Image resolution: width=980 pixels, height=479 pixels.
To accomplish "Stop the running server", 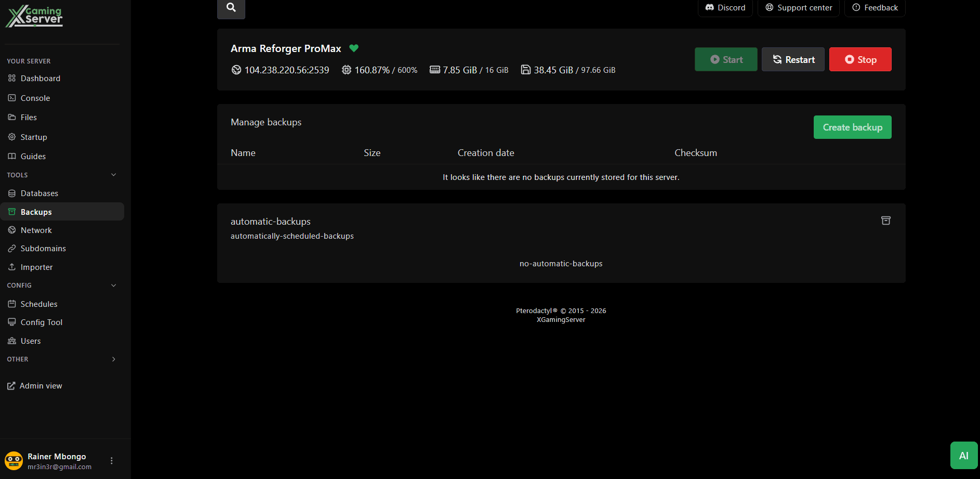I will pyautogui.click(x=860, y=59).
